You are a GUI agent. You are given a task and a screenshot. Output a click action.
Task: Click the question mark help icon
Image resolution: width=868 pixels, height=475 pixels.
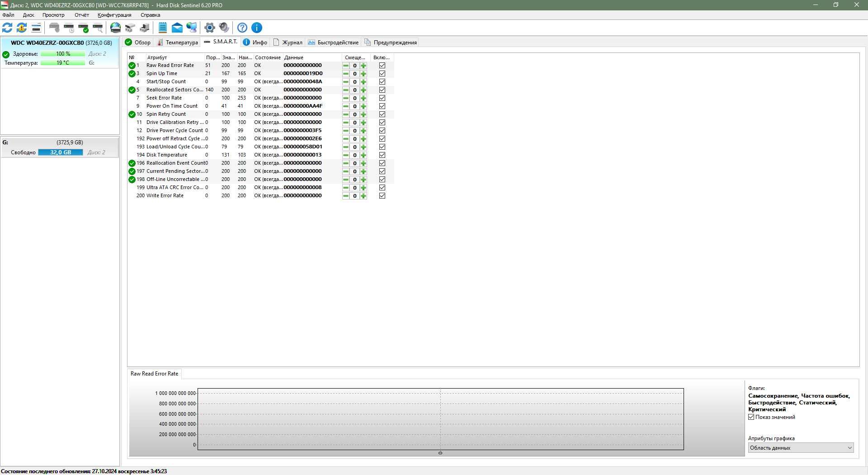(242, 28)
